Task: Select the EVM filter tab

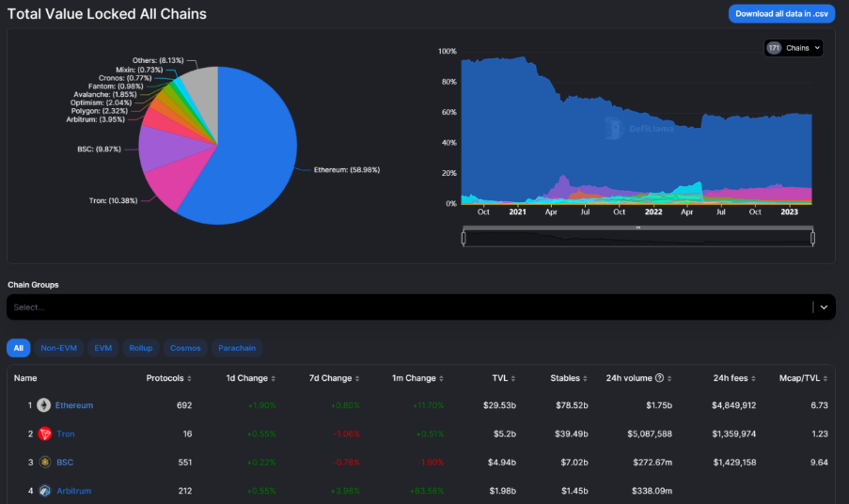Action: [x=102, y=348]
